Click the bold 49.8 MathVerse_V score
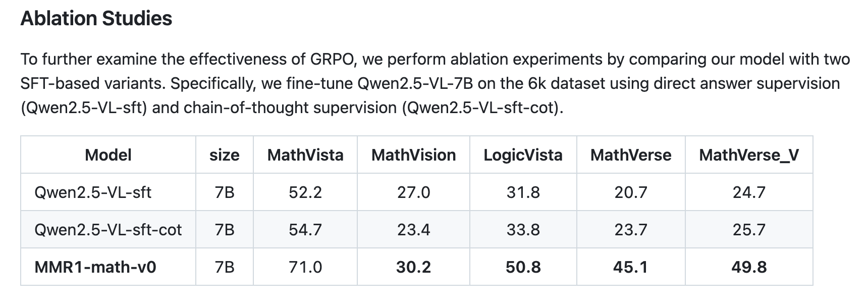The height and width of the screenshot is (306, 868). pos(749,267)
